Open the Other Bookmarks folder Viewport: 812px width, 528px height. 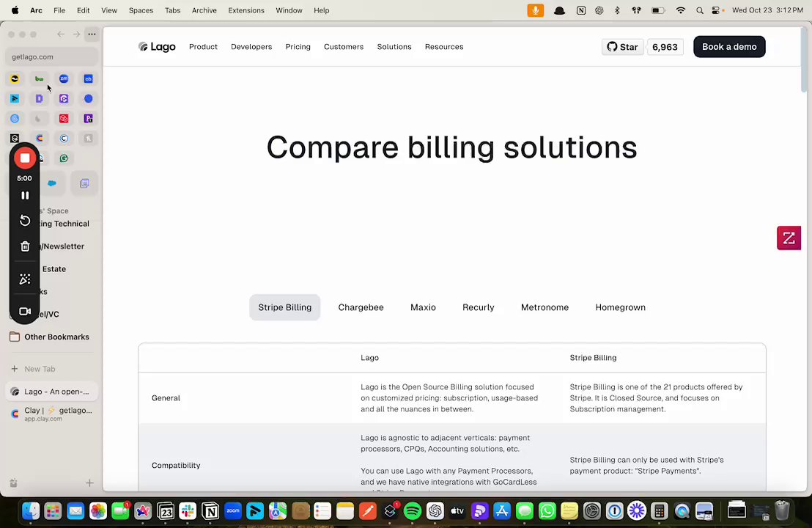pyautogui.click(x=50, y=337)
